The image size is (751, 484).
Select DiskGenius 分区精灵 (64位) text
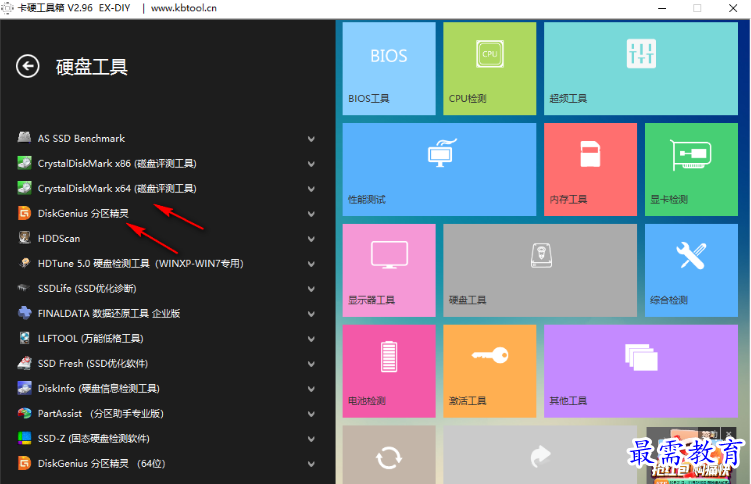[x=102, y=463]
